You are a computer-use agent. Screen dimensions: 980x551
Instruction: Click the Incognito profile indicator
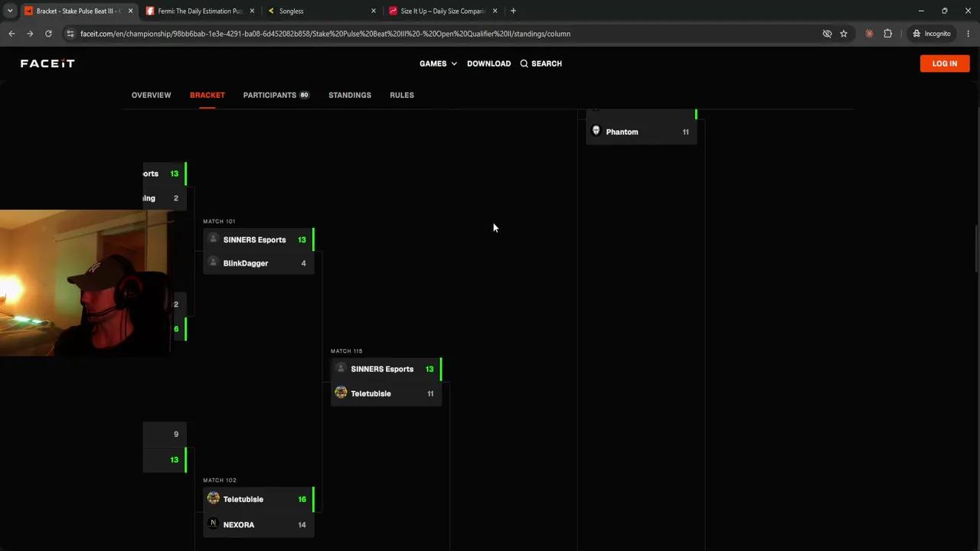click(x=932, y=34)
